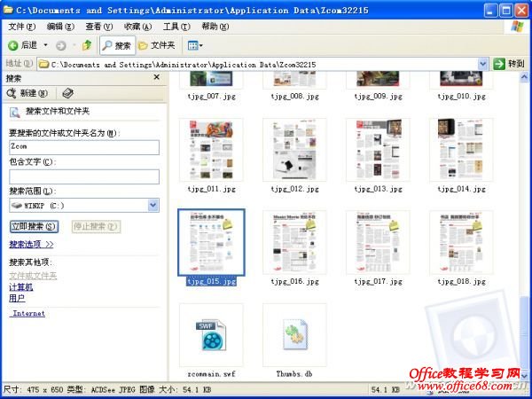Expand the address bar dropdown
This screenshot has width=532, height=399.
click(483, 64)
